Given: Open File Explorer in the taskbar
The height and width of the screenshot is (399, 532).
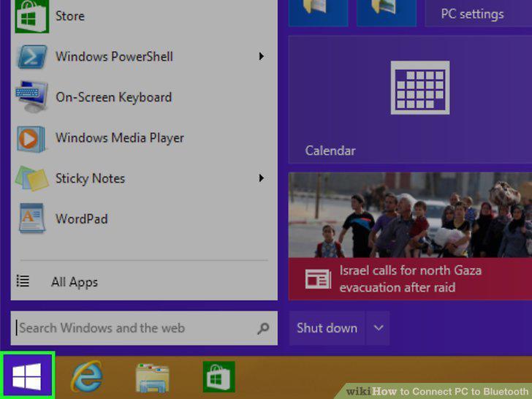Looking at the screenshot, I should click(x=152, y=378).
